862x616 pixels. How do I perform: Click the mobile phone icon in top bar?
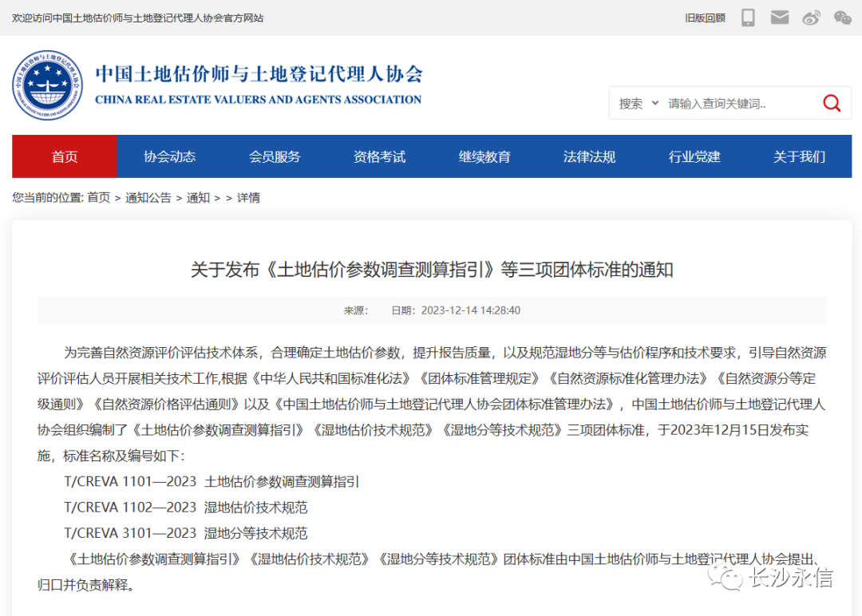(748, 18)
